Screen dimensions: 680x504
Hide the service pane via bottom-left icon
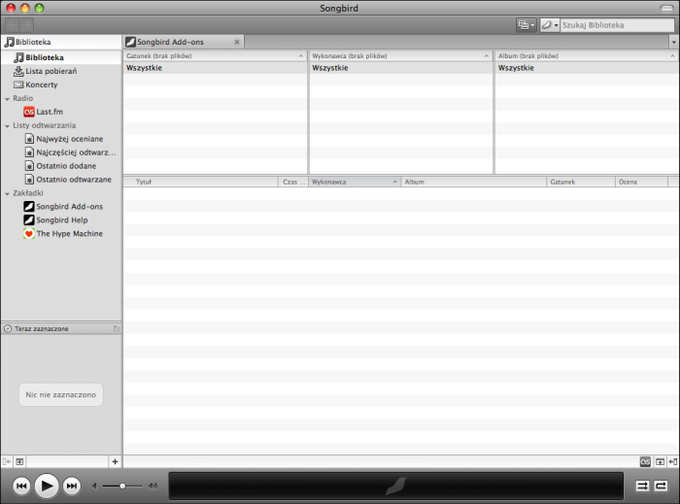tap(7, 461)
